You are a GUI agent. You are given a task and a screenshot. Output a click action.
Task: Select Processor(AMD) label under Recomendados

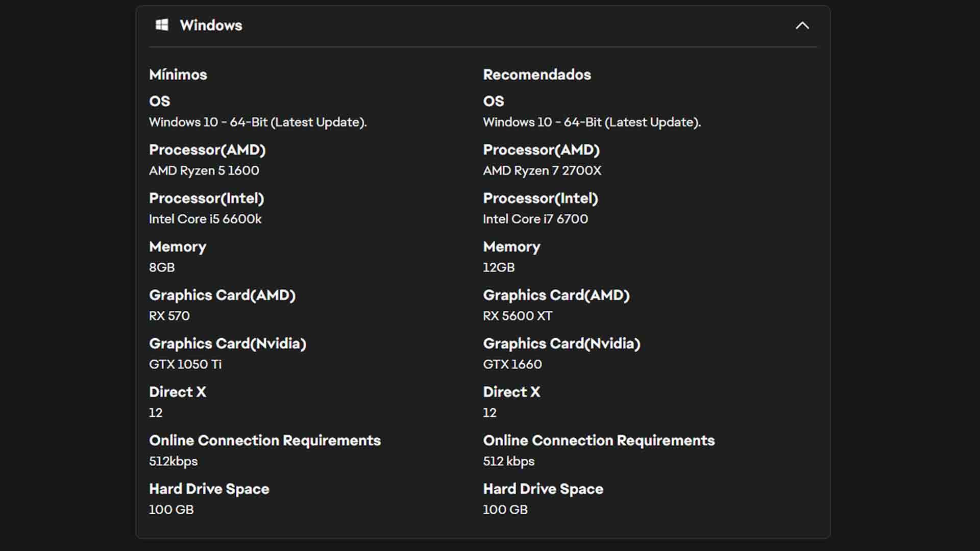542,150
